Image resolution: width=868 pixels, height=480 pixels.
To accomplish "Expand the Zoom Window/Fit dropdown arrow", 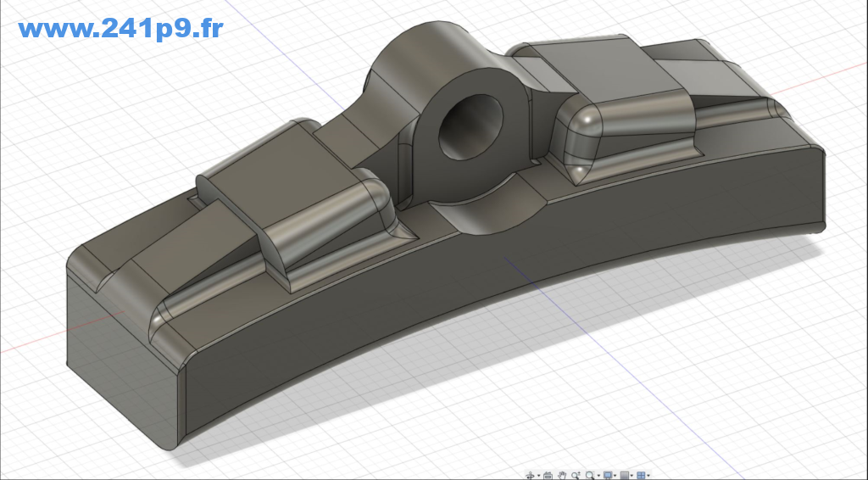I will (x=598, y=476).
